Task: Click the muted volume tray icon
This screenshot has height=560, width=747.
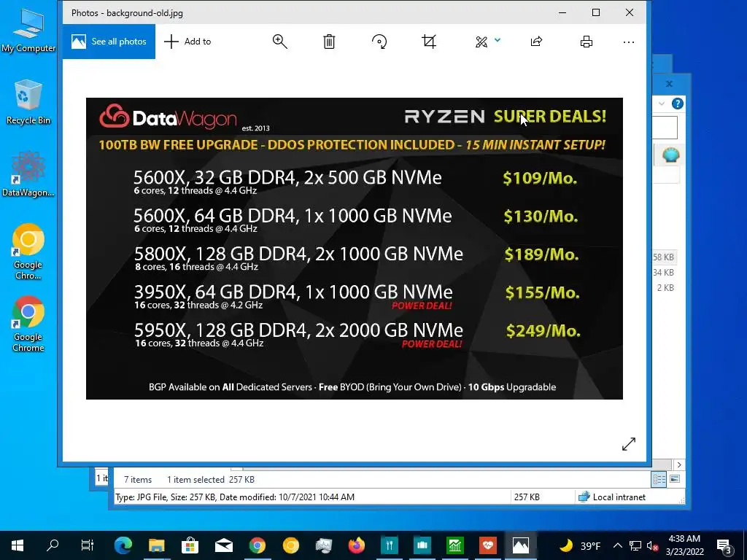Action: click(652, 546)
